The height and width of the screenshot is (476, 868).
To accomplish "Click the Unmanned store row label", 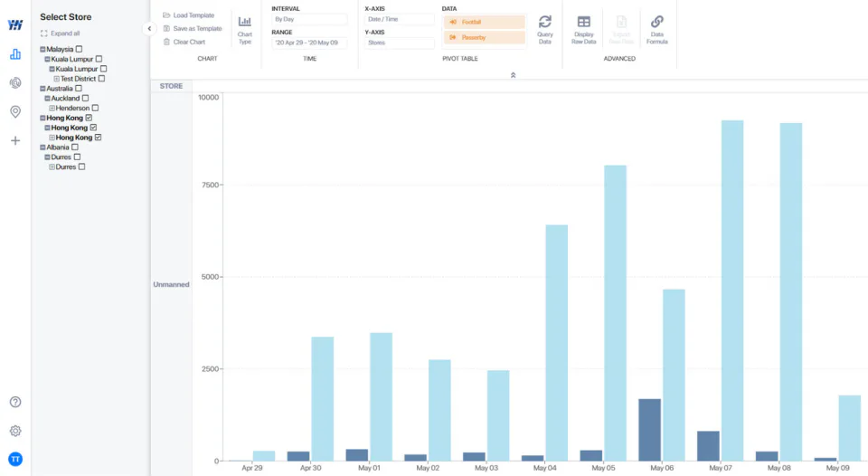I will [x=171, y=285].
